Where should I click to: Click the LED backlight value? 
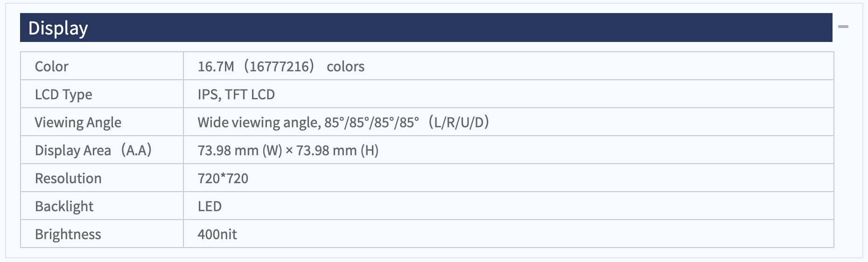pyautogui.click(x=210, y=206)
